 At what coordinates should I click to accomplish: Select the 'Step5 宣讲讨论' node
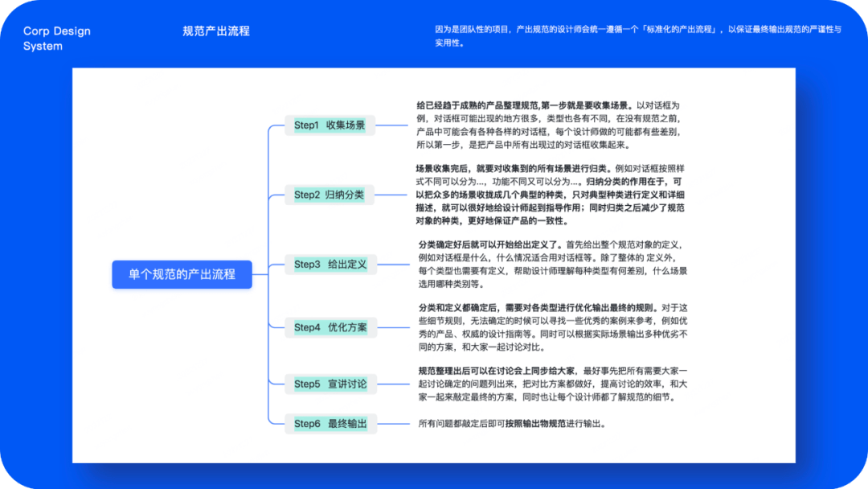click(x=330, y=384)
